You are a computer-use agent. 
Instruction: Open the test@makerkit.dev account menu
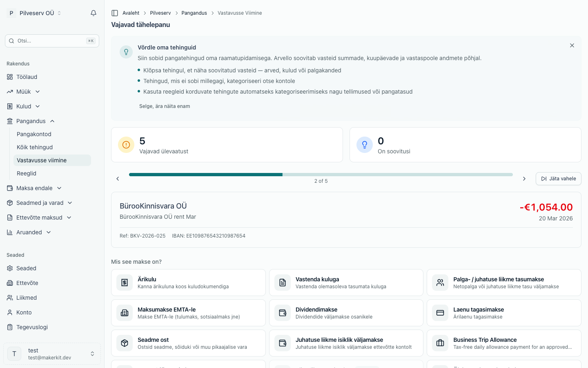[52, 354]
